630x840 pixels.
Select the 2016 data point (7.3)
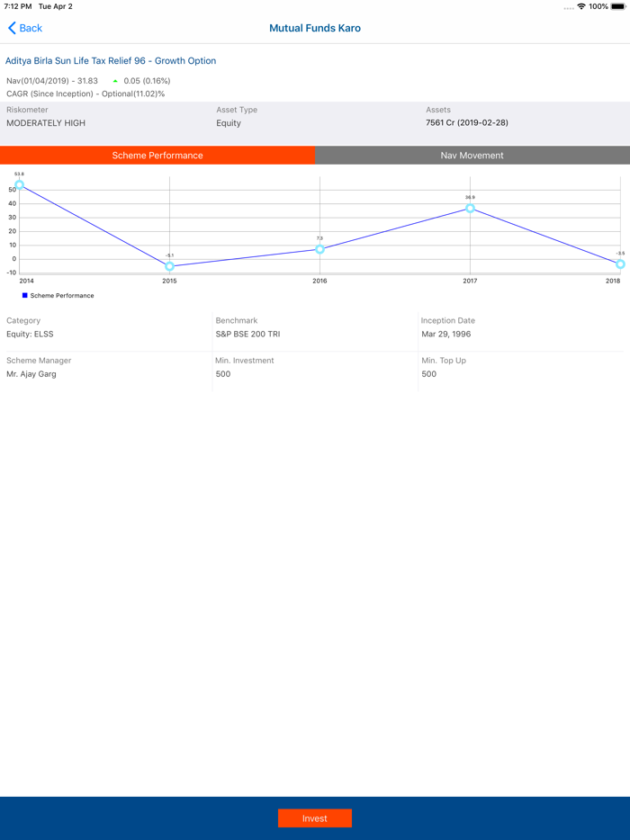tap(319, 249)
